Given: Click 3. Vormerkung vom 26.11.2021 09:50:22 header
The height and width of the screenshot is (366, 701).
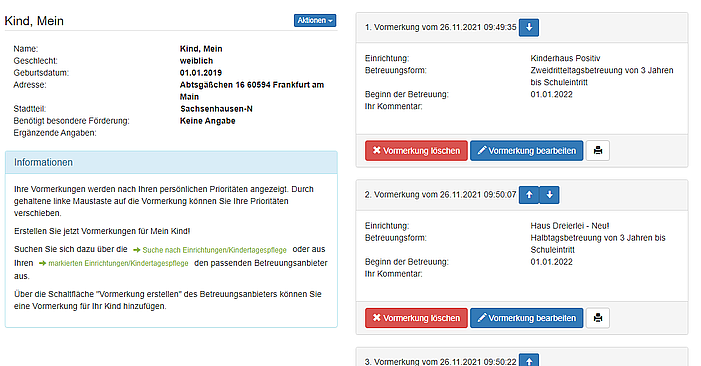Looking at the screenshot, I should 440,361.
